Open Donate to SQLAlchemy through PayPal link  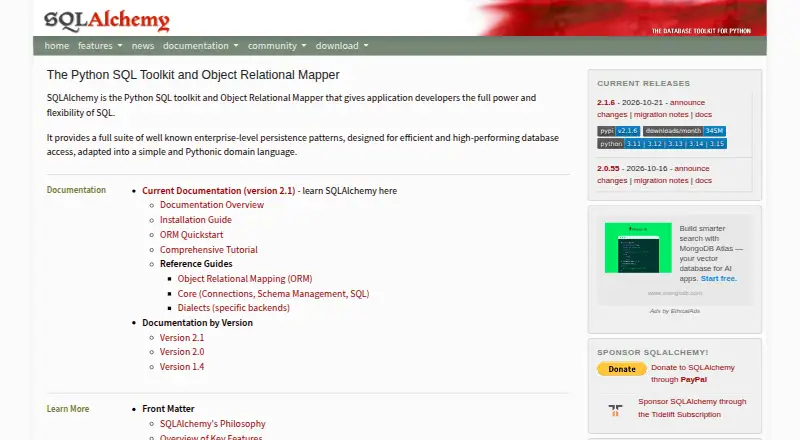[693, 374]
